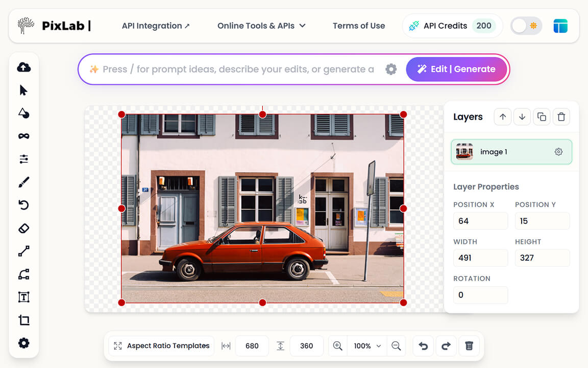
Task: Open the Online Tools & APIs dropdown
Action: point(261,25)
